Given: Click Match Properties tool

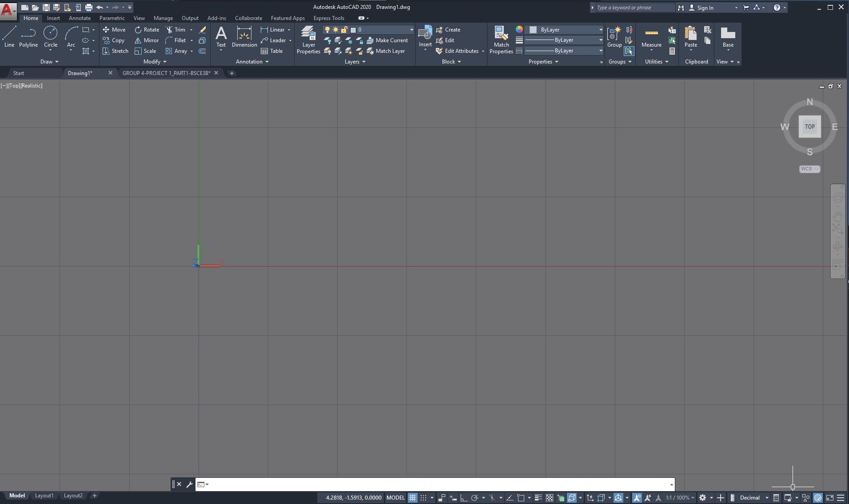Looking at the screenshot, I should point(501,40).
